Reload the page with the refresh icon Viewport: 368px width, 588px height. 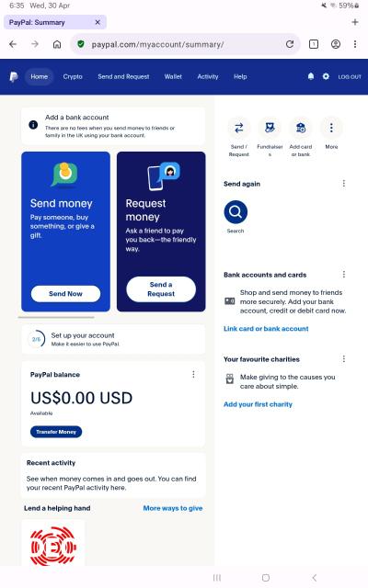(x=290, y=44)
